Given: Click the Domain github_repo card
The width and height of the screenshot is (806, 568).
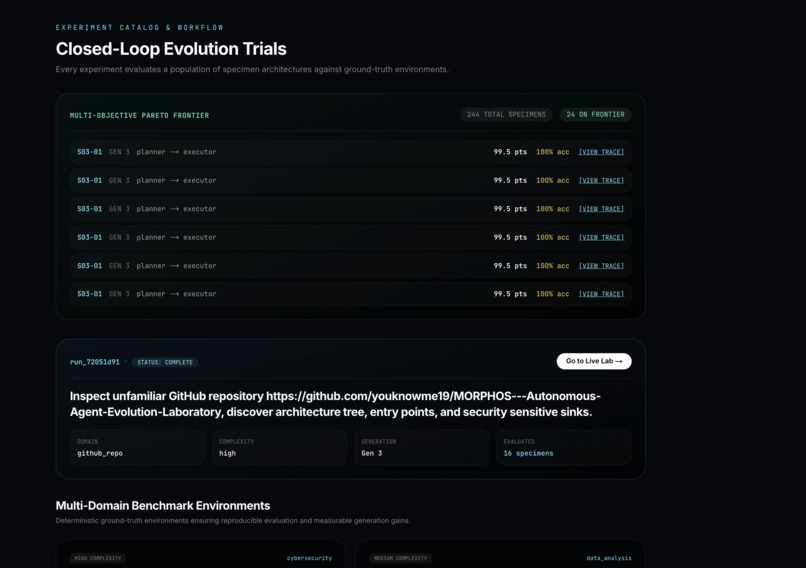Looking at the screenshot, I should pos(137,448).
